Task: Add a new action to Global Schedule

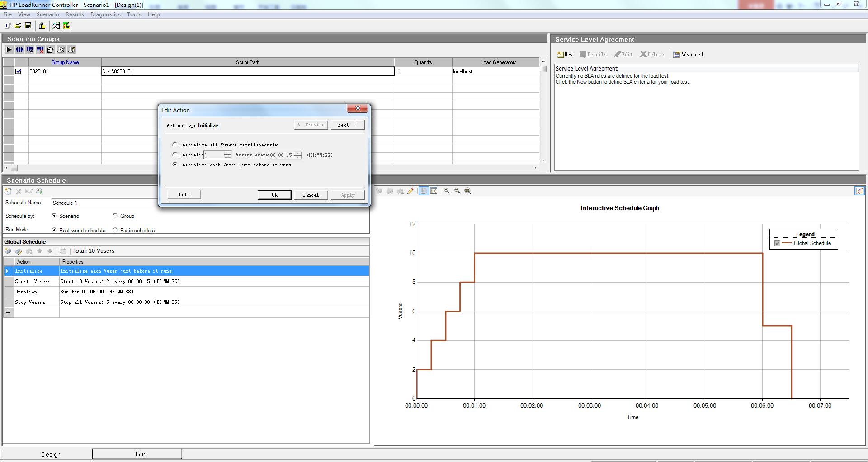Action: pyautogui.click(x=8, y=251)
